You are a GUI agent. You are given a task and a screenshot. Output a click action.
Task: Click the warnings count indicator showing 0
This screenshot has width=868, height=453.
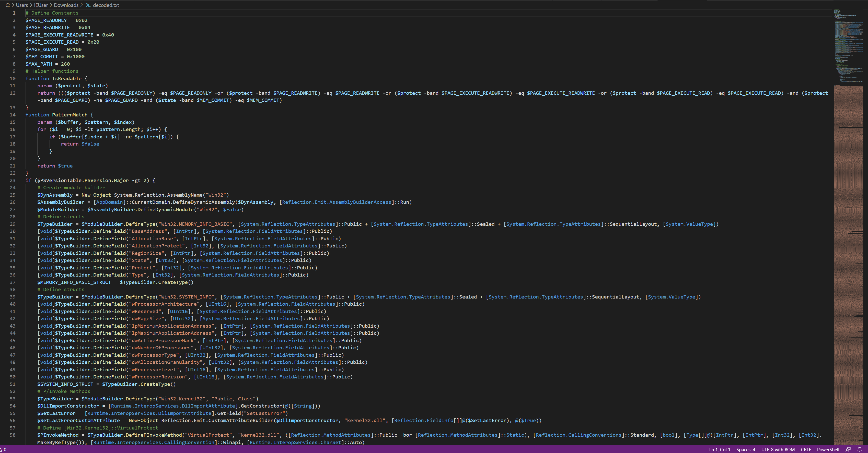[x=3, y=449]
